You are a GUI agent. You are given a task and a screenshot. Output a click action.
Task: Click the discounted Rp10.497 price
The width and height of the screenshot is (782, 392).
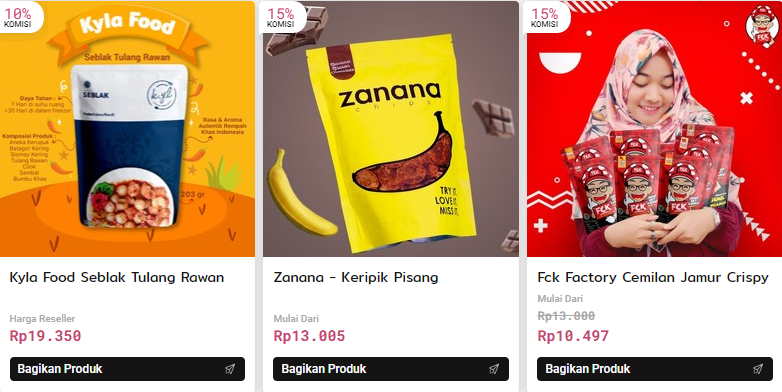(x=573, y=336)
